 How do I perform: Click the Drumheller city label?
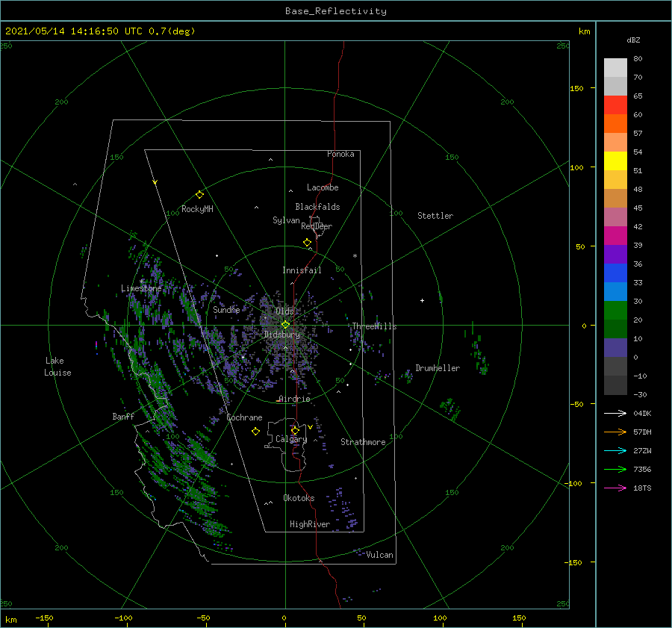pyautogui.click(x=438, y=368)
